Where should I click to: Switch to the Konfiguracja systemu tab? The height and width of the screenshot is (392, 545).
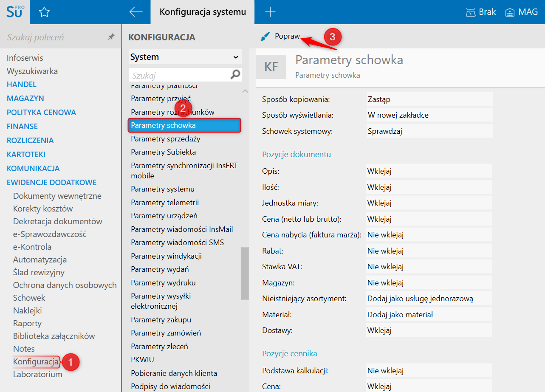click(x=203, y=12)
